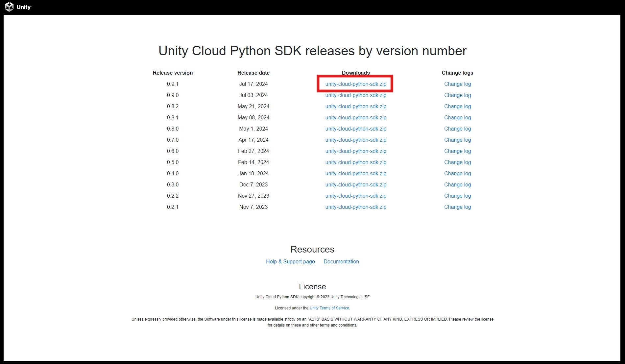Open Change log for version 0.9.1
Image resolution: width=625 pixels, height=364 pixels.
457,84
